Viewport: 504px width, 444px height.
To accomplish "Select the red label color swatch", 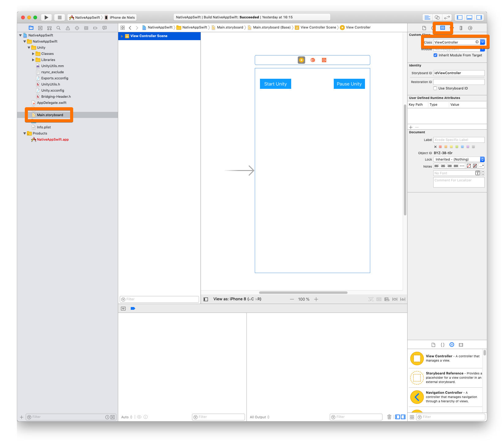I will point(440,147).
